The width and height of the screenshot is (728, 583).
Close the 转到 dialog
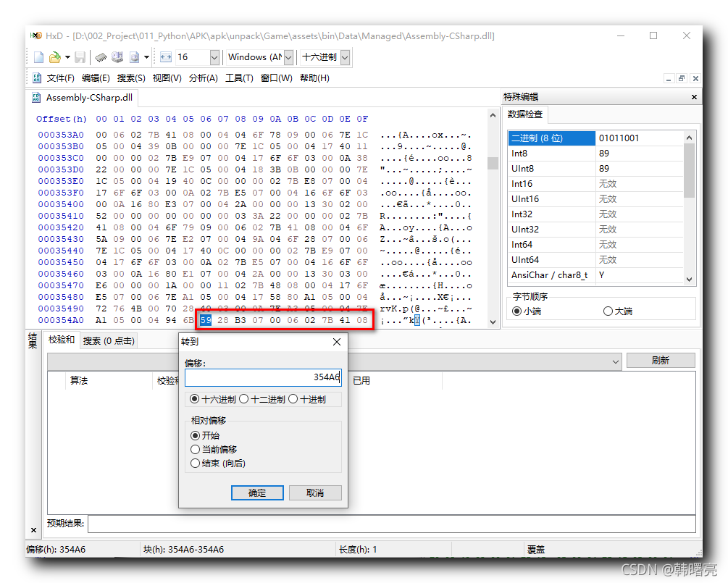[x=337, y=342]
